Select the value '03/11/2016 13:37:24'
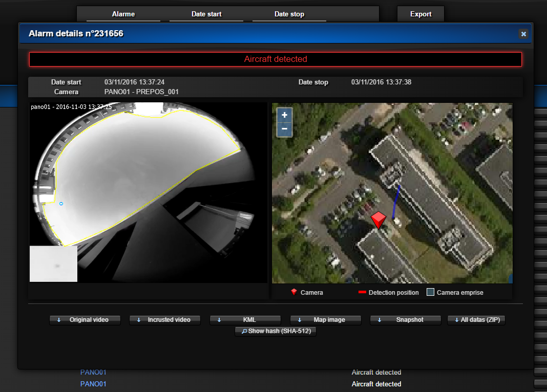 pos(134,82)
